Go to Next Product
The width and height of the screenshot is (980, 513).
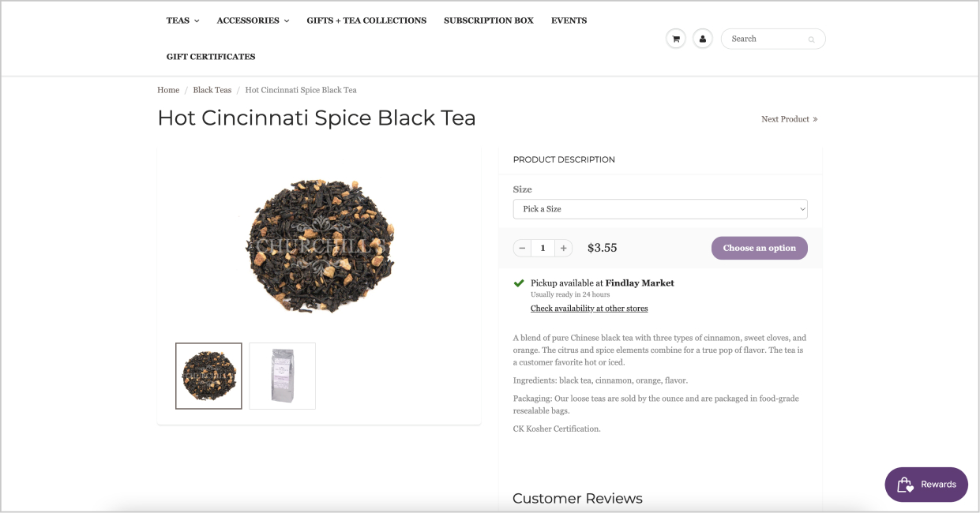[789, 119]
